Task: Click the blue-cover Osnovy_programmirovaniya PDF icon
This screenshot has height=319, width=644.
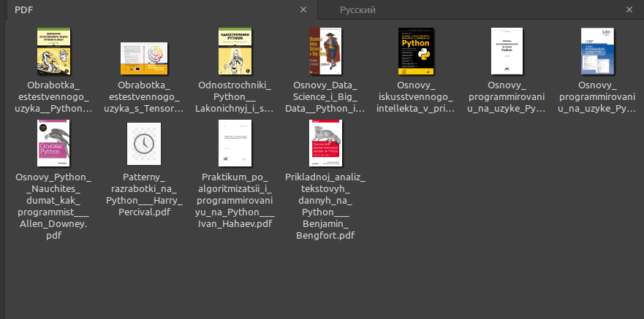Action: pyautogui.click(x=596, y=52)
